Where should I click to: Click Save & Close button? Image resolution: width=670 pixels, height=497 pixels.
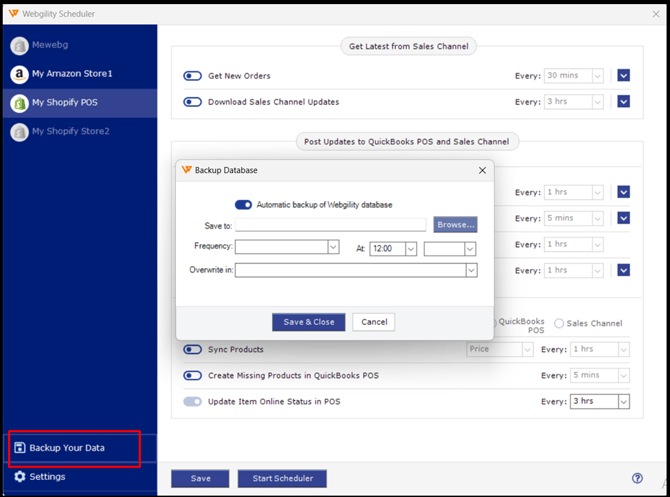tap(308, 322)
